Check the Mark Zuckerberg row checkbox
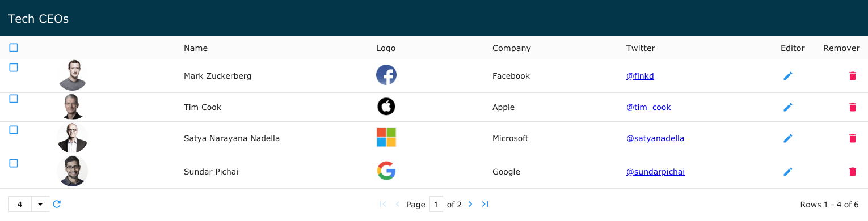This screenshot has width=868, height=221. 14,67
